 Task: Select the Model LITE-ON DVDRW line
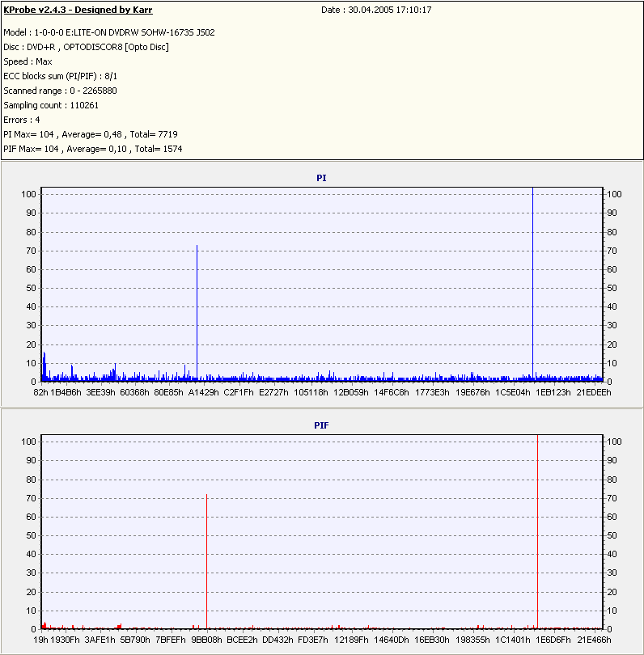[x=109, y=32]
